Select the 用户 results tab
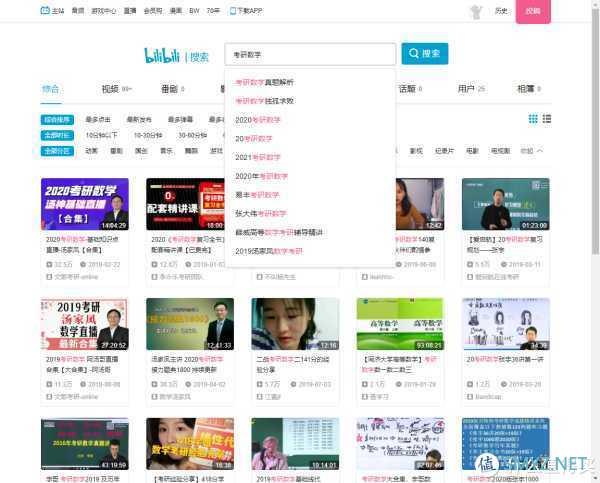600x483 pixels. coord(471,89)
